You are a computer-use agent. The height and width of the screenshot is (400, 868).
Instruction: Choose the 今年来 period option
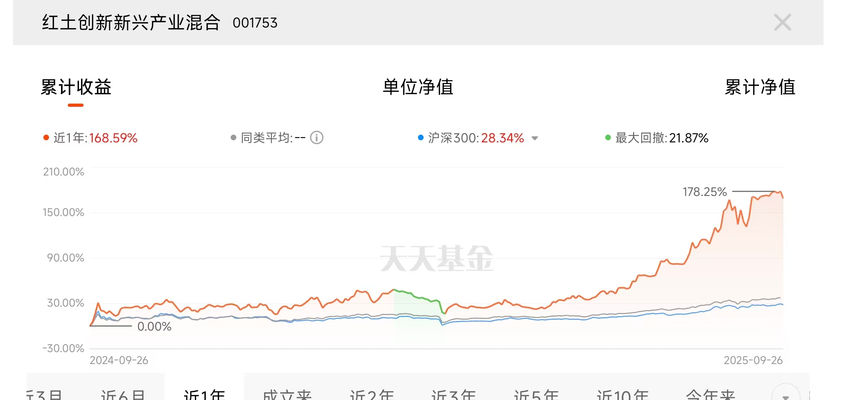(710, 395)
